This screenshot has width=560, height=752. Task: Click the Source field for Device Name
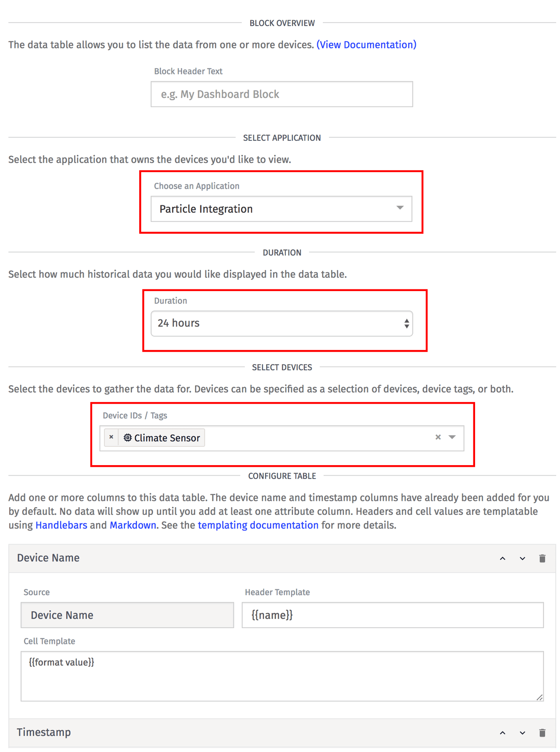127,615
